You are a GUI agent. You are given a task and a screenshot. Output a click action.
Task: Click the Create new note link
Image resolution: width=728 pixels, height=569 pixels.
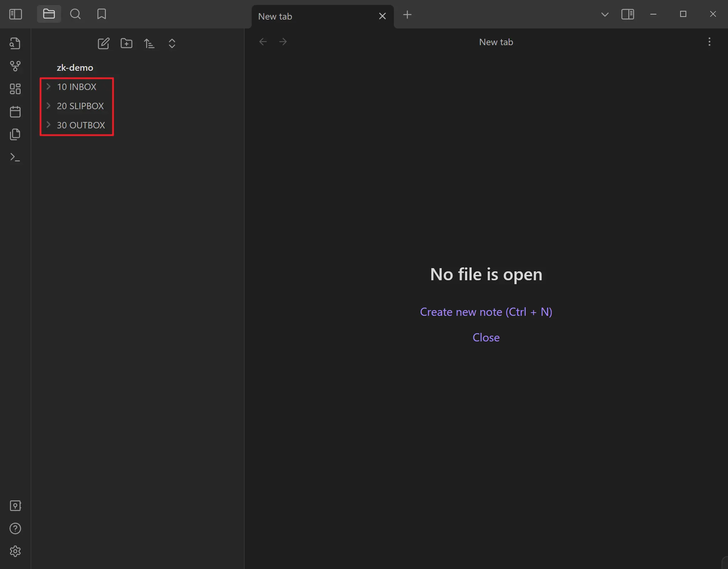486,312
